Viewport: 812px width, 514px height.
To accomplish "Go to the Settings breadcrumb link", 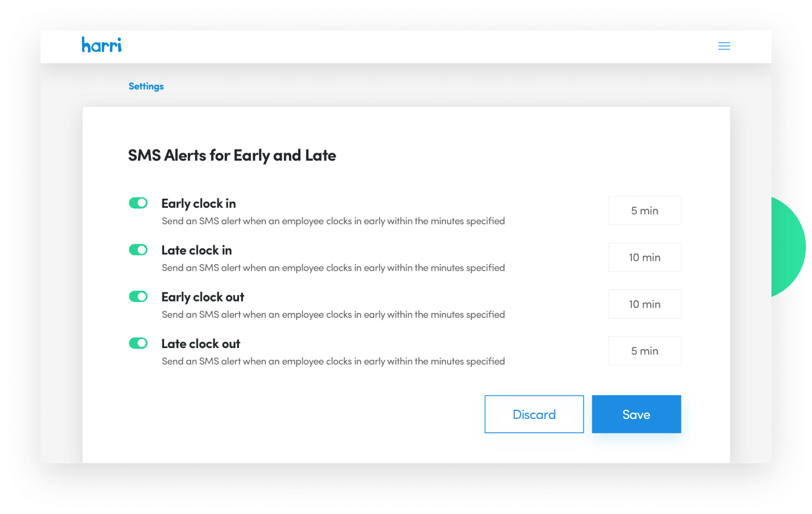I will tap(146, 87).
